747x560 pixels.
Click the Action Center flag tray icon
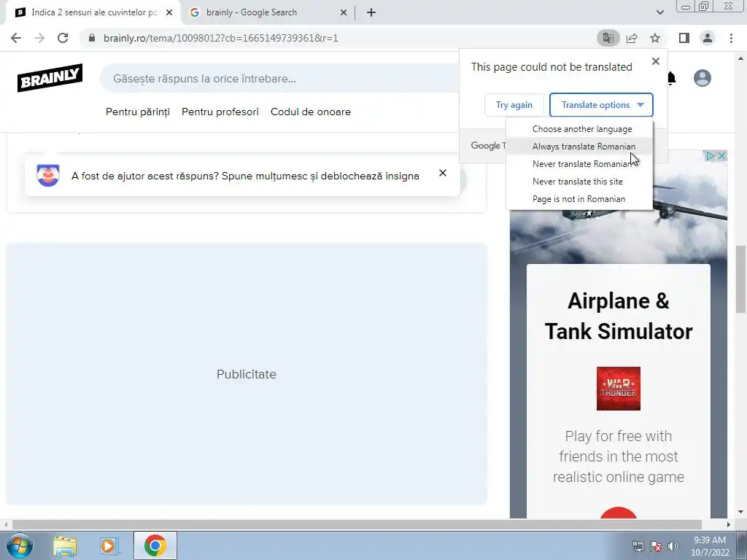pyautogui.click(x=656, y=546)
